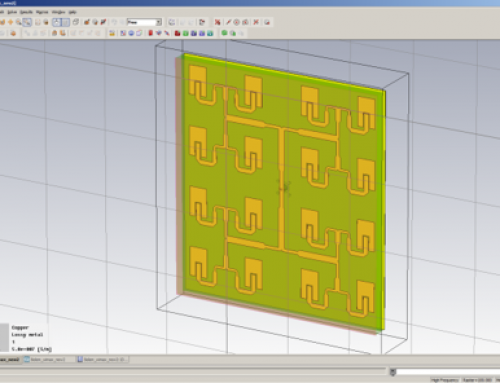Screen dimensions: 500x383
Task: Click the High Frequency status bar entry
Action: tap(445, 380)
